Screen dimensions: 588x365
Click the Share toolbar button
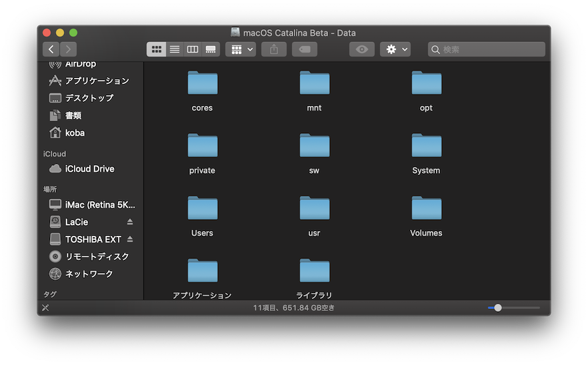pos(274,49)
